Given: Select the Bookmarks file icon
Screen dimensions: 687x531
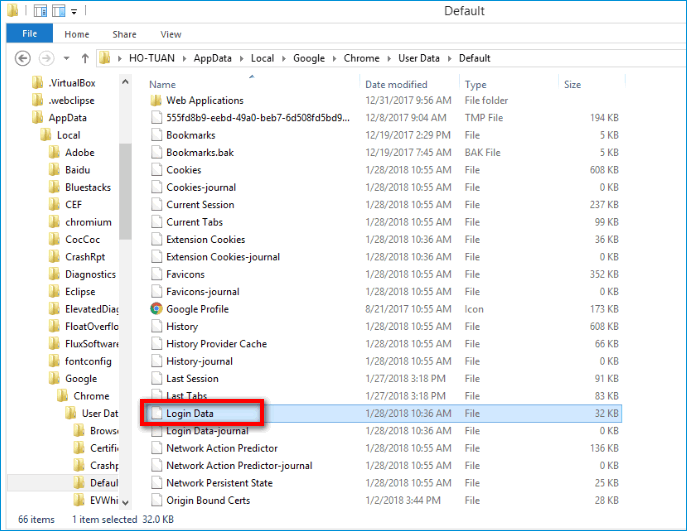Looking at the screenshot, I should coord(156,135).
